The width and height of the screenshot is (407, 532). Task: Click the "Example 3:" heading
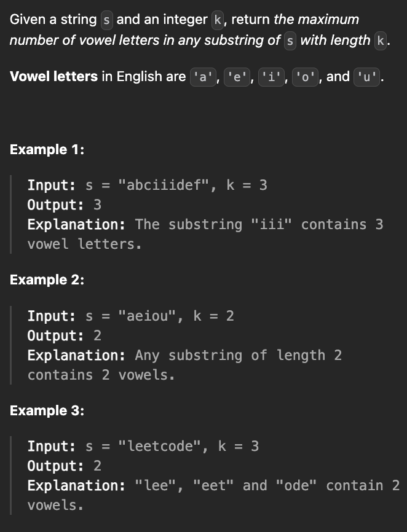[x=47, y=410]
